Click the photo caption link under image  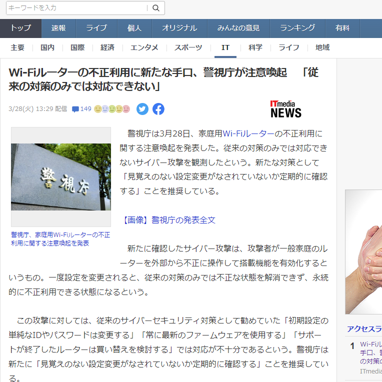[x=60, y=239]
